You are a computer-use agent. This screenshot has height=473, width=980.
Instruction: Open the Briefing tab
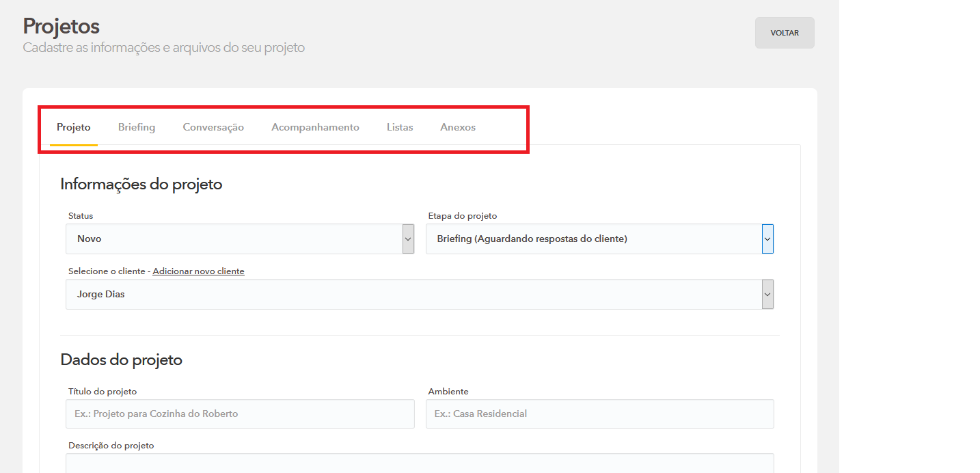pos(137,127)
